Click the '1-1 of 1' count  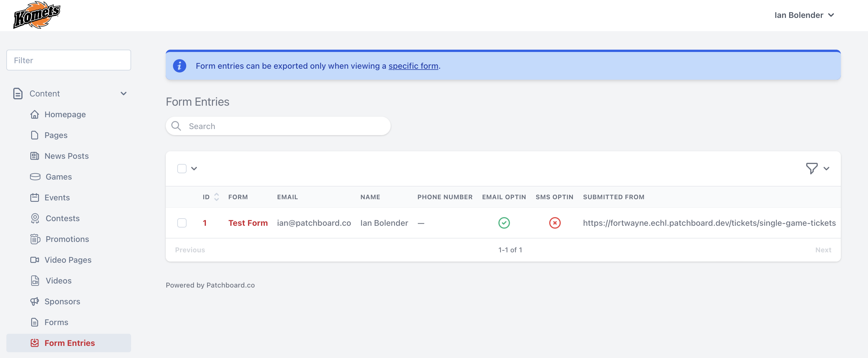[x=510, y=250]
